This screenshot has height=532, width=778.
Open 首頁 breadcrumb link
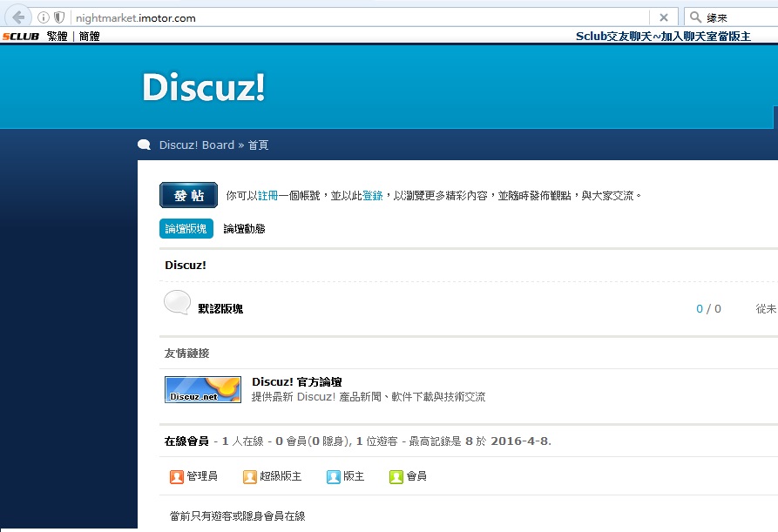[x=258, y=145]
